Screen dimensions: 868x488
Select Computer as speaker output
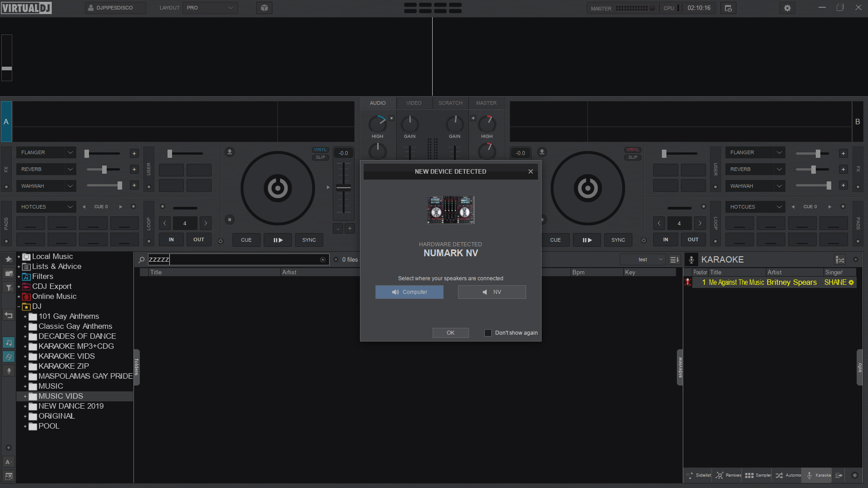[x=409, y=292]
